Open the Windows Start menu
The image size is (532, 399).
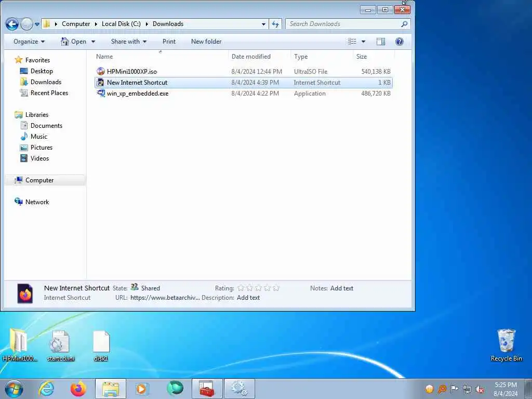point(14,389)
